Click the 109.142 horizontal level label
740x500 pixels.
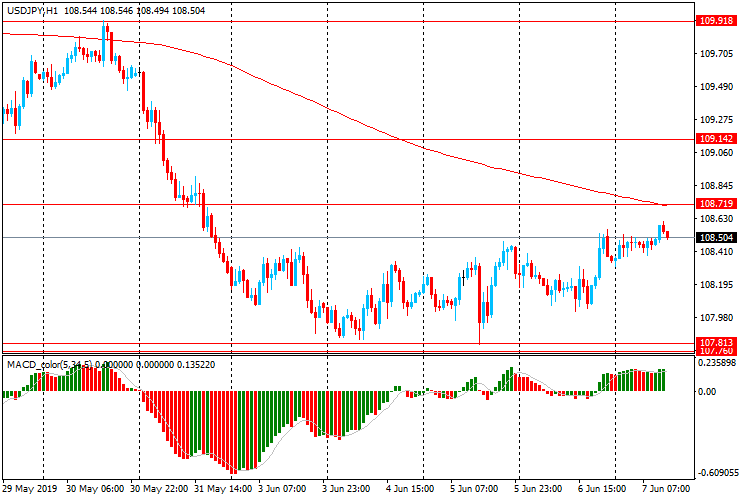coord(717,139)
